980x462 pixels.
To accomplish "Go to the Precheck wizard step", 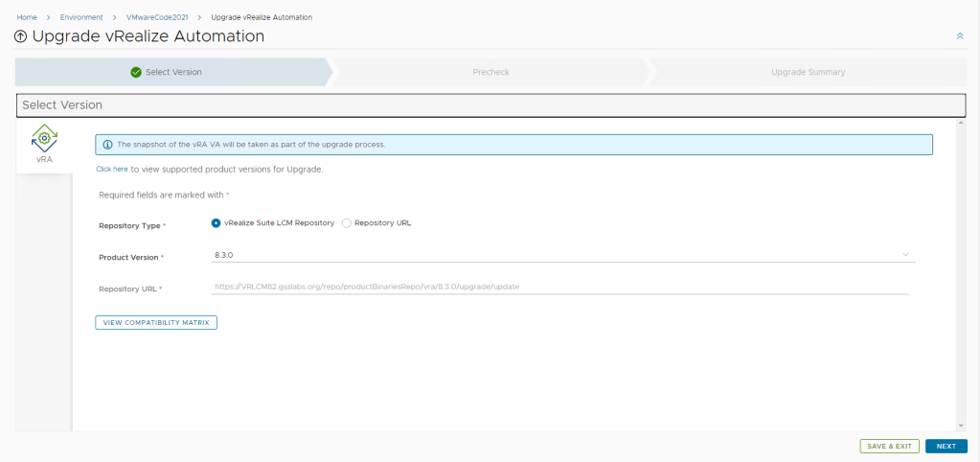I will coord(490,72).
